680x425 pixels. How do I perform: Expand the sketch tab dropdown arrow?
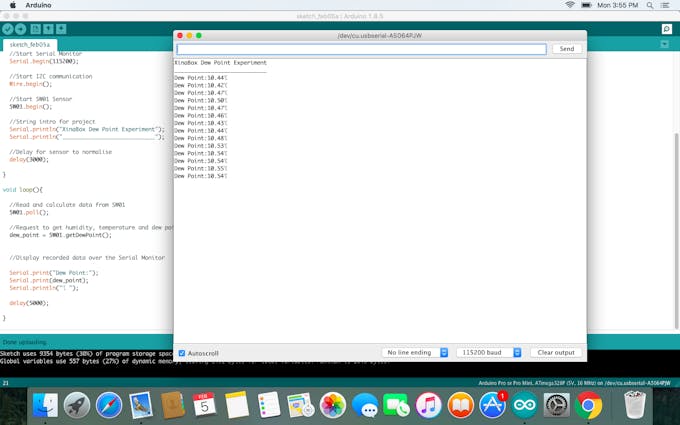point(664,44)
